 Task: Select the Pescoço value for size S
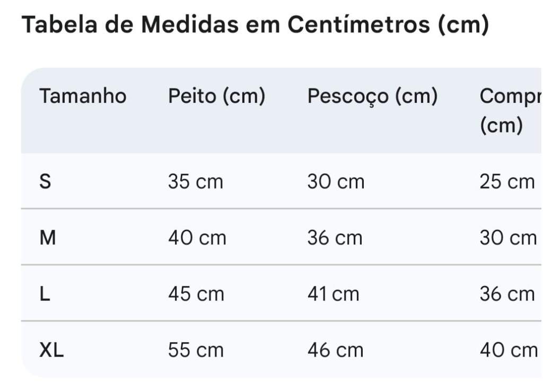coord(336,182)
